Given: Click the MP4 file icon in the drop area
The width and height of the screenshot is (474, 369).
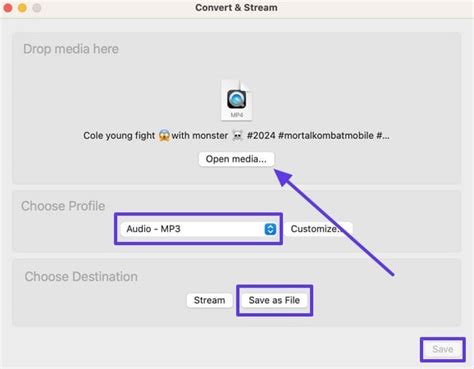Looking at the screenshot, I should tap(236, 100).
